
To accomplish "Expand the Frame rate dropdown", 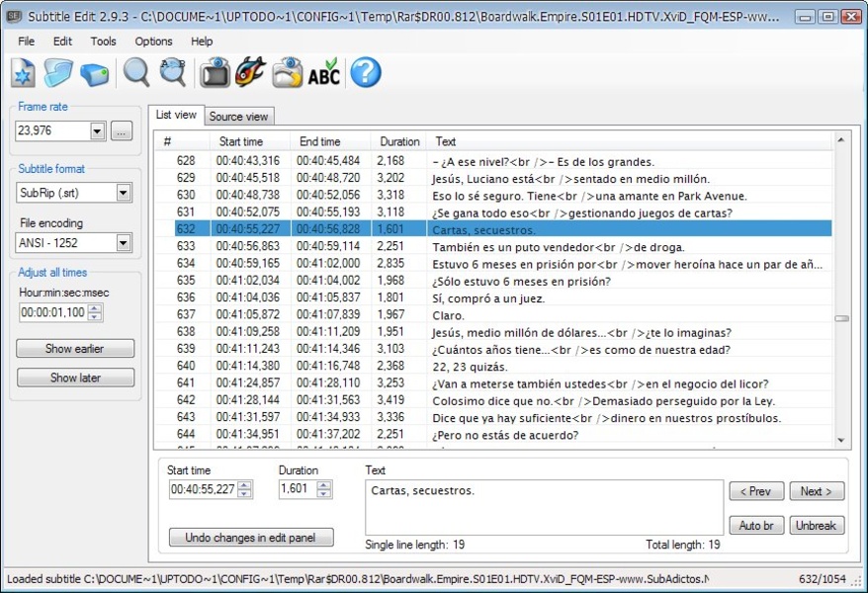I will click(x=97, y=131).
